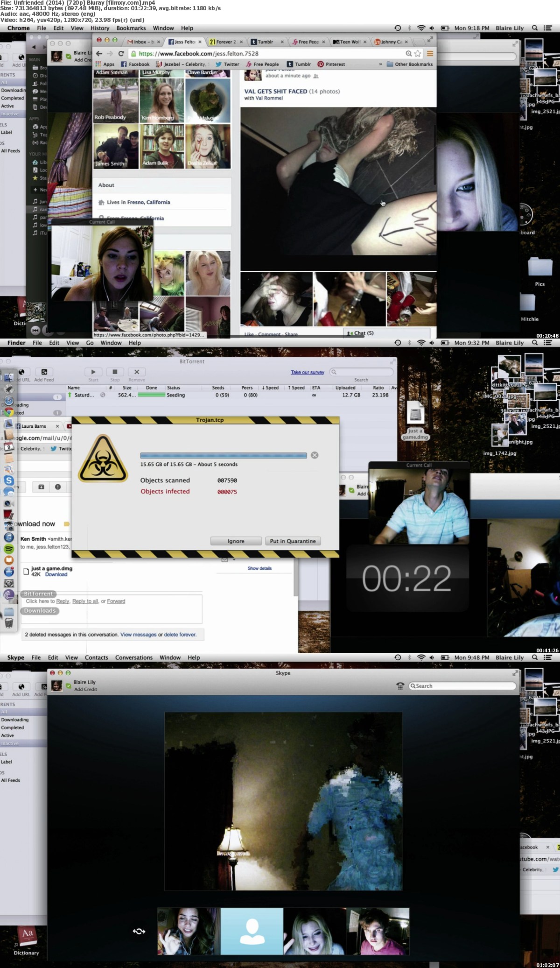Click the Skype dial pad phone icon
560x968 pixels.
coord(400,686)
